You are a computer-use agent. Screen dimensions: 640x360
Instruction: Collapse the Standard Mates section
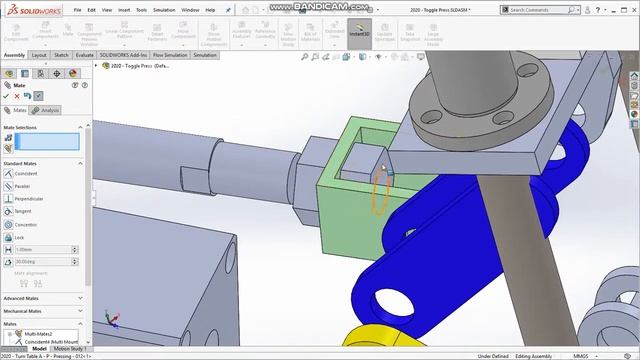tap(80, 163)
